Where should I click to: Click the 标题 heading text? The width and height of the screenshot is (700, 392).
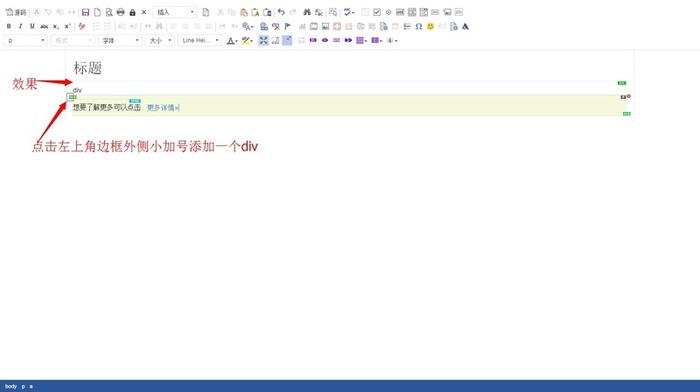point(88,68)
